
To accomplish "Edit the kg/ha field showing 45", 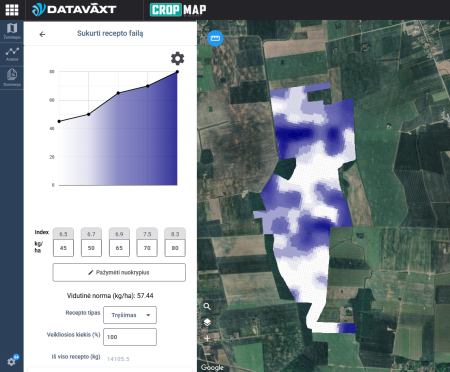I will [x=63, y=248].
